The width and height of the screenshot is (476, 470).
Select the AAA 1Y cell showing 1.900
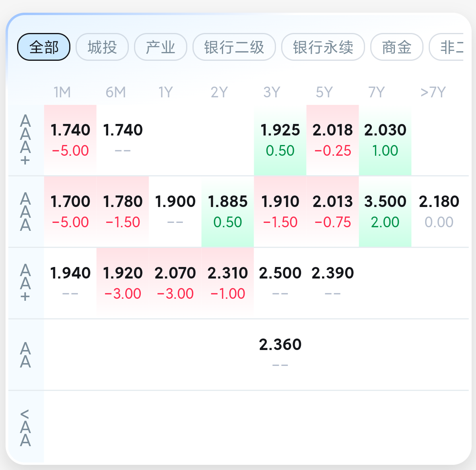(x=175, y=212)
